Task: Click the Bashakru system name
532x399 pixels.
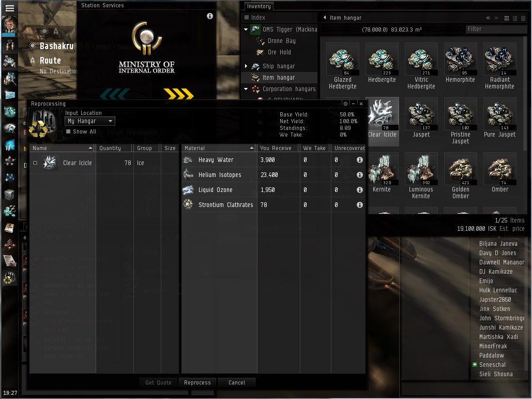Action: coord(56,46)
